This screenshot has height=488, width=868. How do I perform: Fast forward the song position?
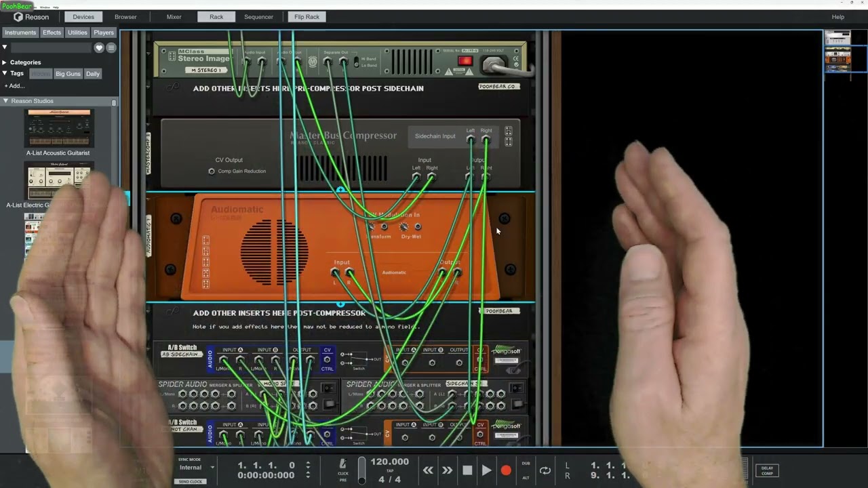pyautogui.click(x=448, y=470)
